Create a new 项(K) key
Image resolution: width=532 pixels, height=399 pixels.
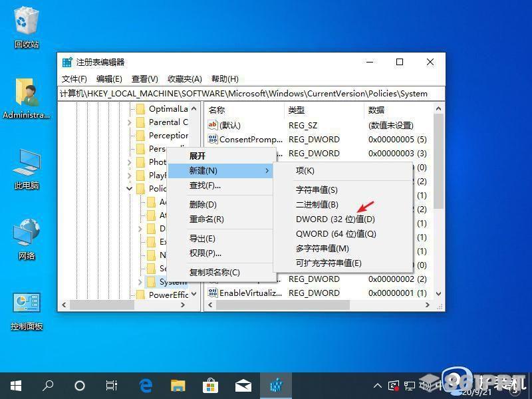[x=343, y=171]
